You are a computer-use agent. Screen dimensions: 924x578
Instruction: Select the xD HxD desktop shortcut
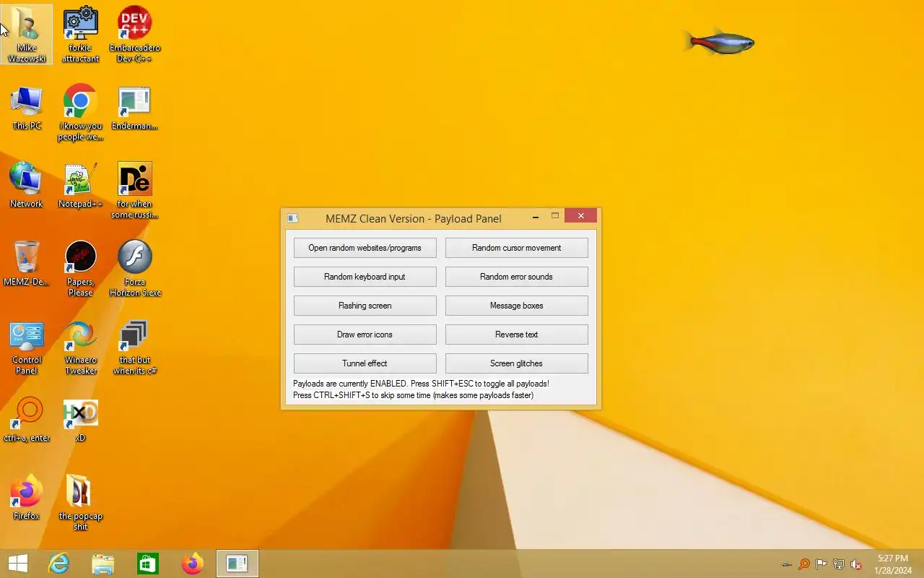click(x=80, y=420)
